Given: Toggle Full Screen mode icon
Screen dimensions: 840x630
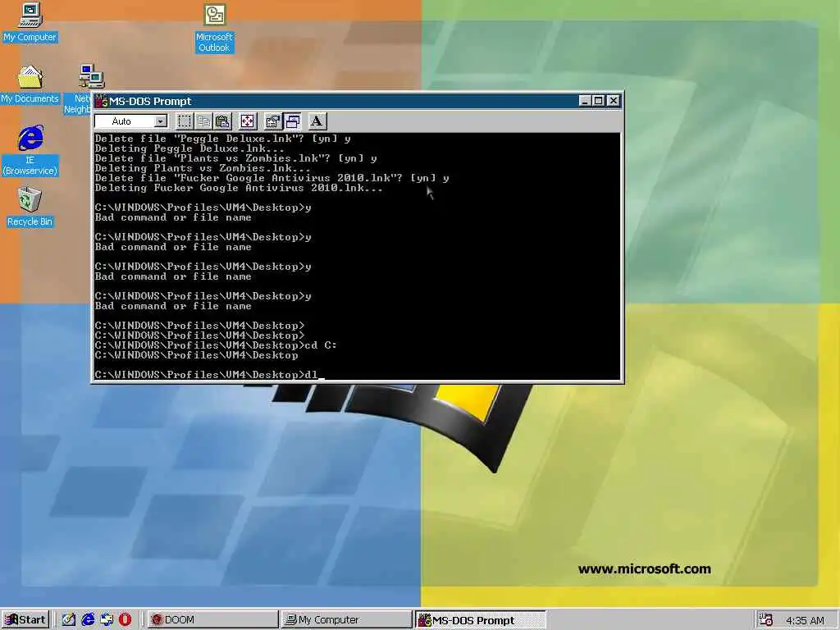Looking at the screenshot, I should (x=248, y=121).
